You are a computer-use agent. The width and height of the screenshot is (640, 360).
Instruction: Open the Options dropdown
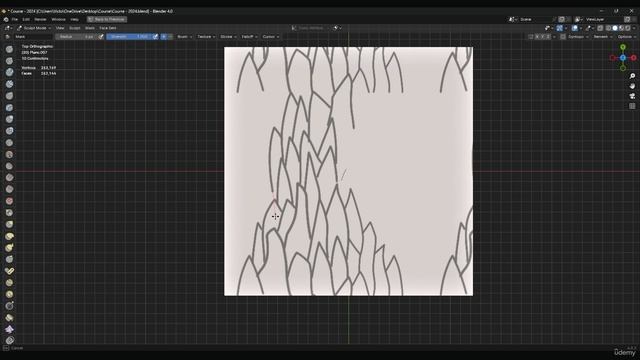[626, 37]
